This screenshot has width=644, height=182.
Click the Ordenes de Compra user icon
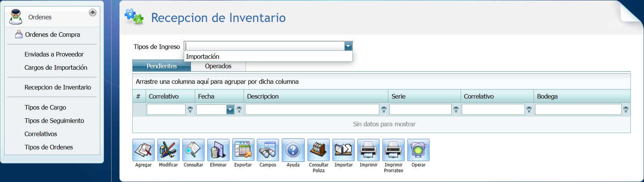(19, 35)
